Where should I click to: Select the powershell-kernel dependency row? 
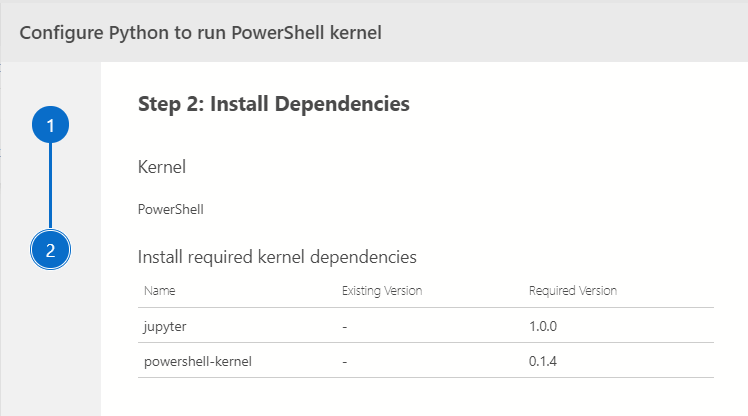(426, 361)
